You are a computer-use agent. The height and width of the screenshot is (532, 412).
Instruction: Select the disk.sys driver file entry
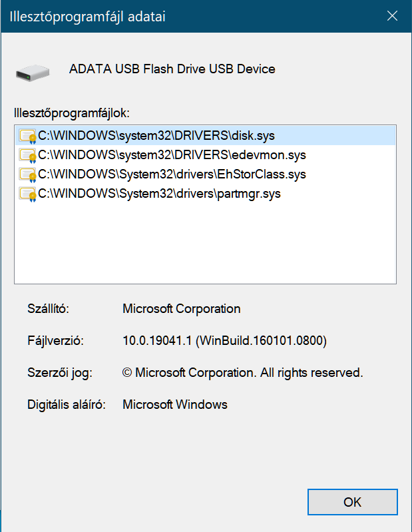point(206,136)
